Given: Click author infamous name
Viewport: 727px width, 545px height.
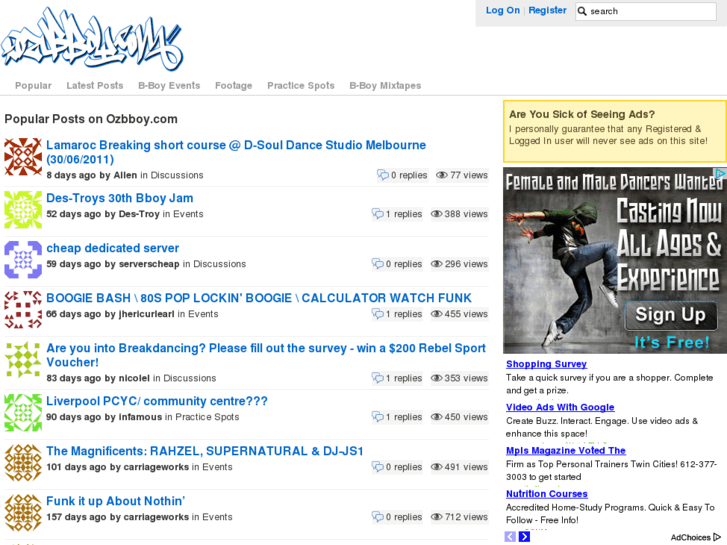Looking at the screenshot, I should coord(140,417).
